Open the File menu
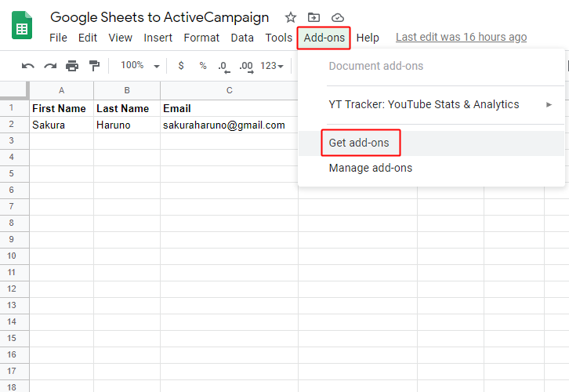This screenshot has width=569, height=392. 59,38
